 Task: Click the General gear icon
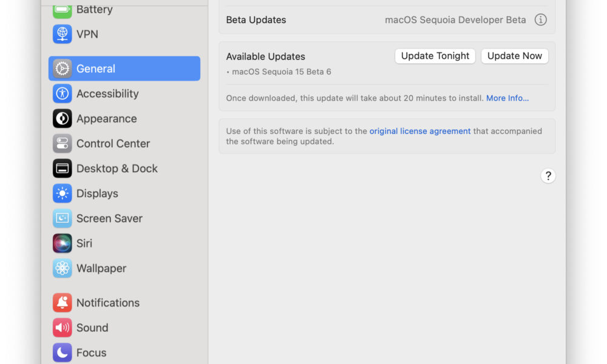(63, 69)
